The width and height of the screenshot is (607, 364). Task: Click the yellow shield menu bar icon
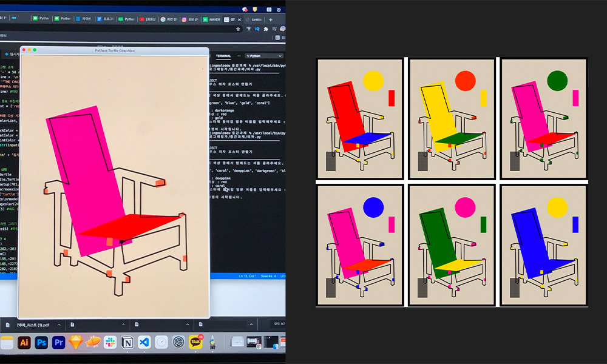point(255,9)
